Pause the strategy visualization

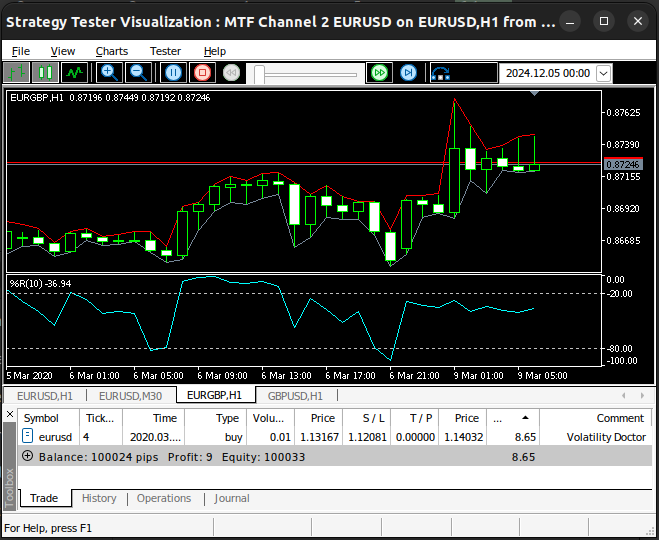click(x=173, y=73)
